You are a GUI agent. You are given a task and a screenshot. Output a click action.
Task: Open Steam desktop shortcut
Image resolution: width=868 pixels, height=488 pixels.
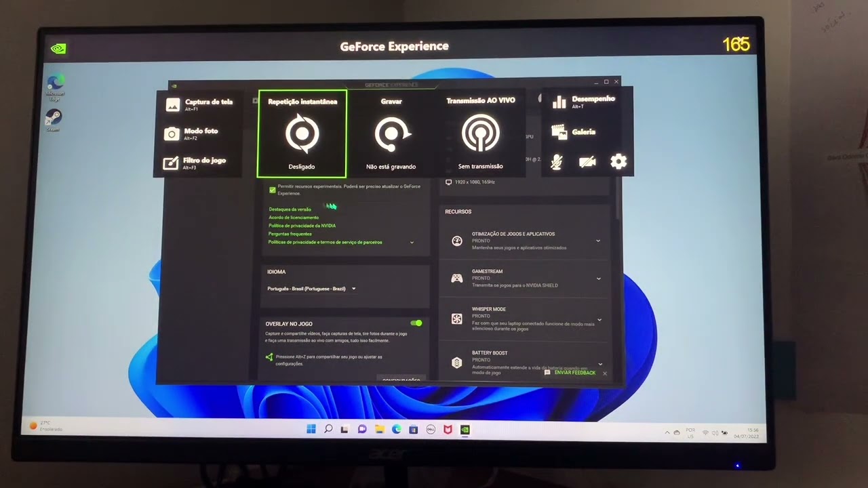53,120
